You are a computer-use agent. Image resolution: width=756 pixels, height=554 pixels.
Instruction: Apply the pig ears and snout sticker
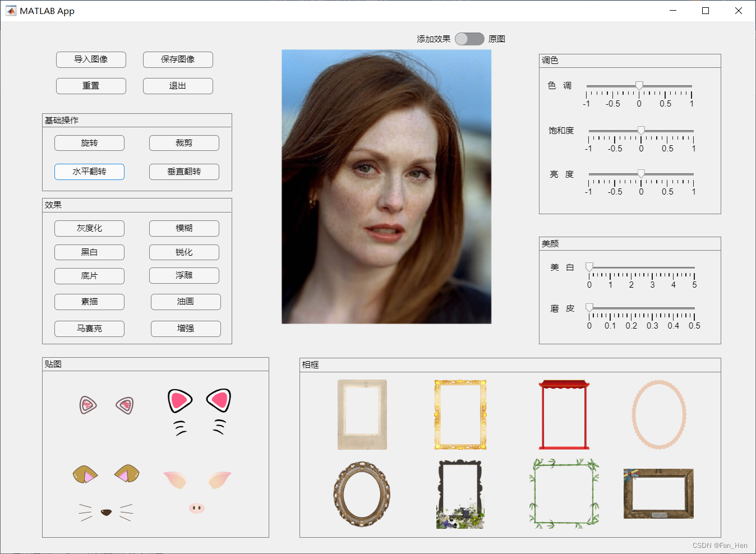click(x=197, y=492)
